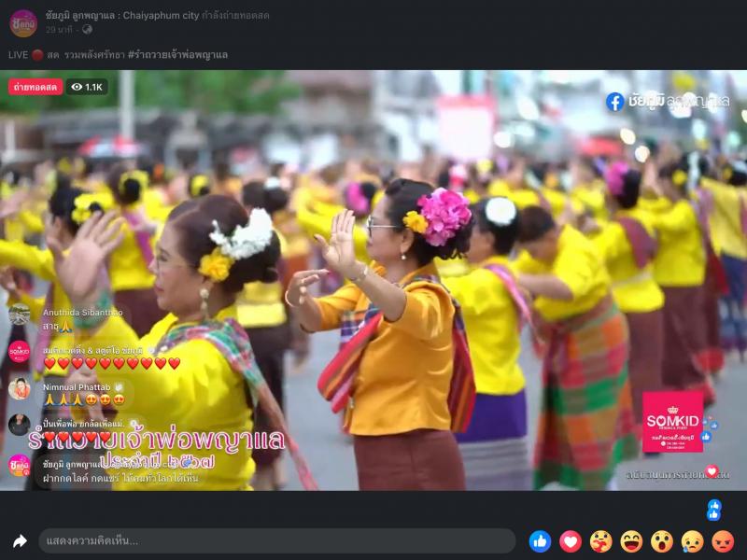Open Anuthida Sibanthao's commenter profile
This screenshot has height=560, width=747.
tap(82, 312)
